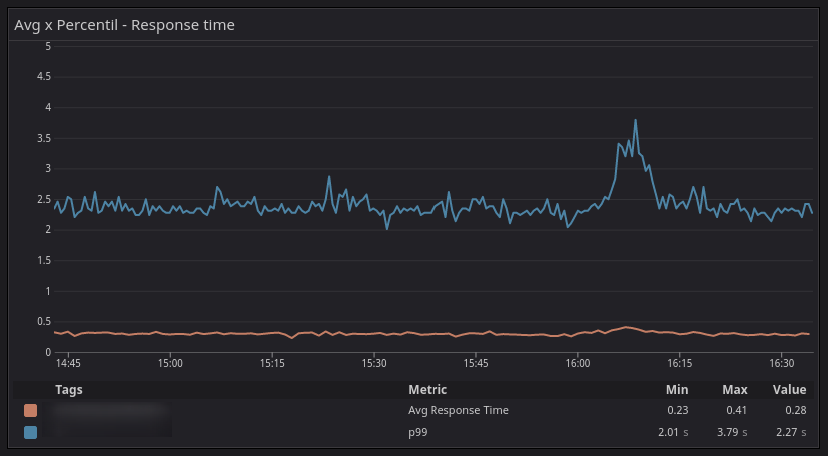The height and width of the screenshot is (456, 828).
Task: Toggle the Avg Response Time series label
Action: point(458,410)
